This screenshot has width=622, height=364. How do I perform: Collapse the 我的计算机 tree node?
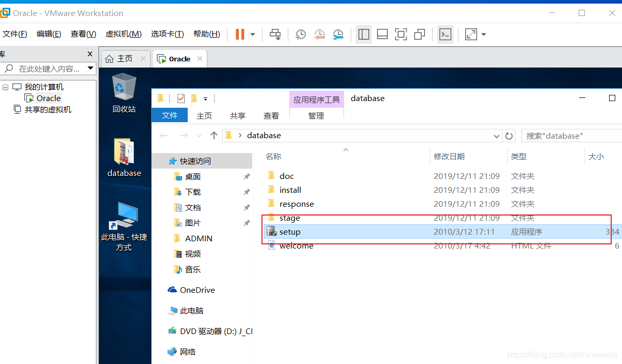(x=5, y=86)
